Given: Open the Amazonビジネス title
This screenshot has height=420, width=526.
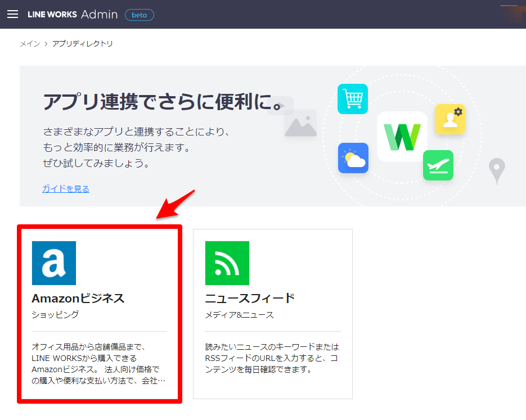Looking at the screenshot, I should (78, 299).
